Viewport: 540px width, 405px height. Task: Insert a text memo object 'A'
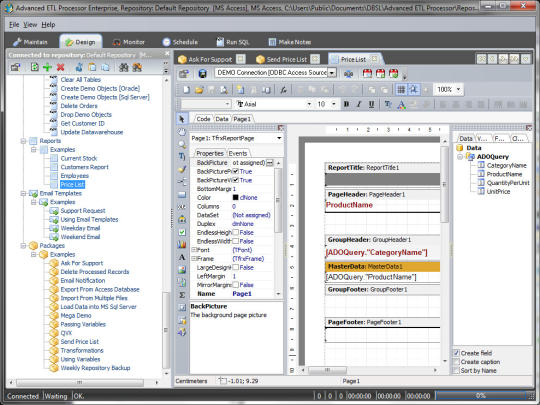click(x=182, y=257)
